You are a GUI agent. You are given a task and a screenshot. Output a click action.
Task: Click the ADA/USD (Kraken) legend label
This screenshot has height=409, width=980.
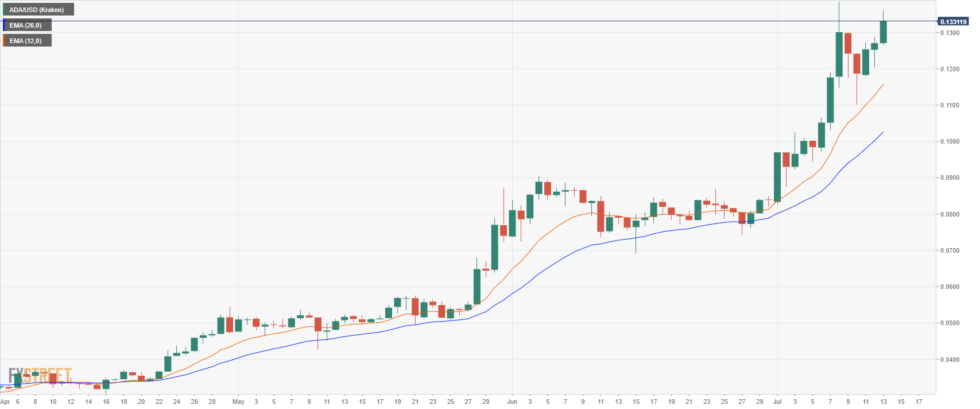(38, 10)
